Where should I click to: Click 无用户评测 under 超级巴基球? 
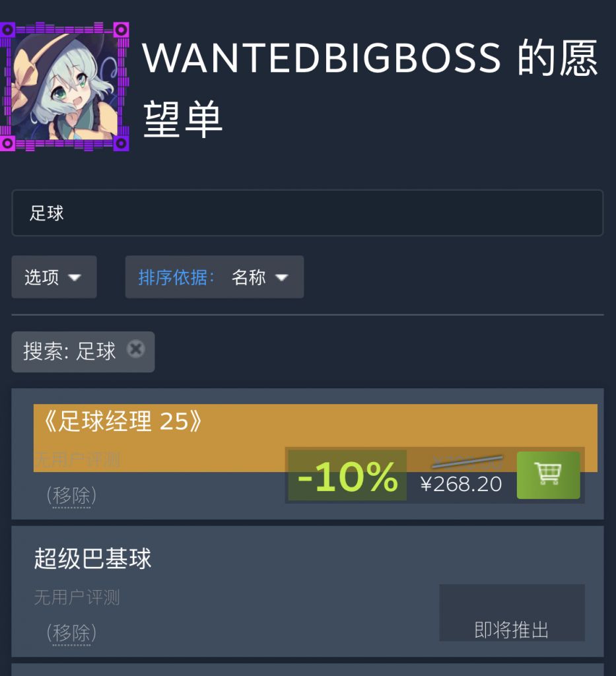click(x=77, y=597)
